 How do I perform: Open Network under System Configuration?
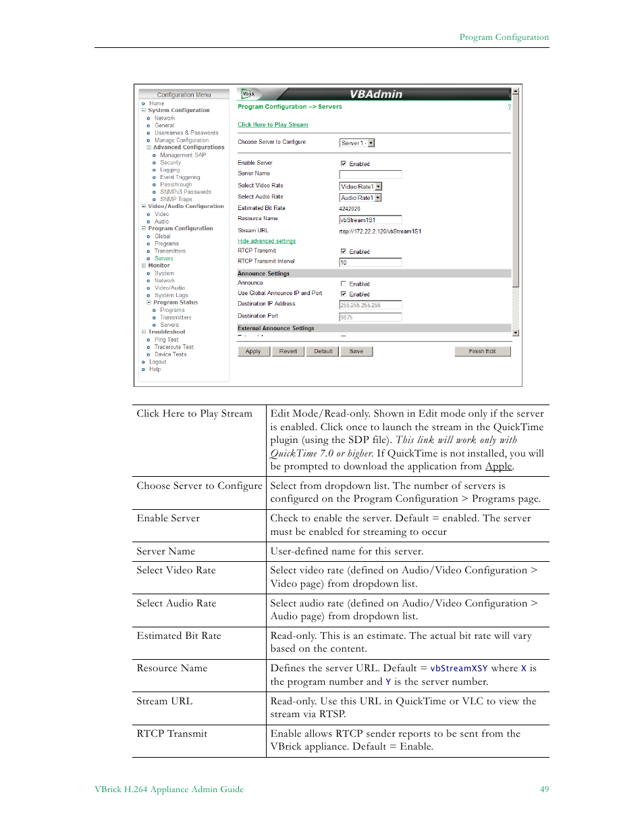pos(164,118)
